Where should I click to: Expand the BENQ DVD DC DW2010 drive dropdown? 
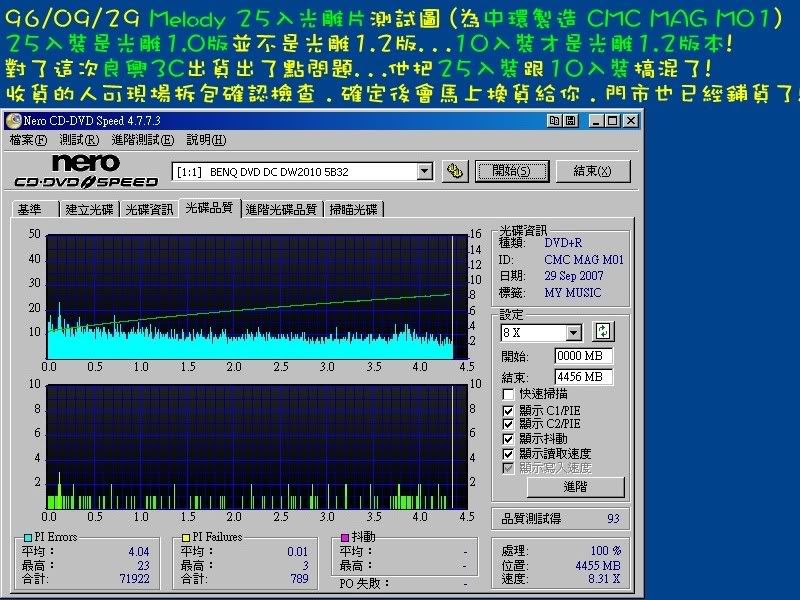coord(424,171)
